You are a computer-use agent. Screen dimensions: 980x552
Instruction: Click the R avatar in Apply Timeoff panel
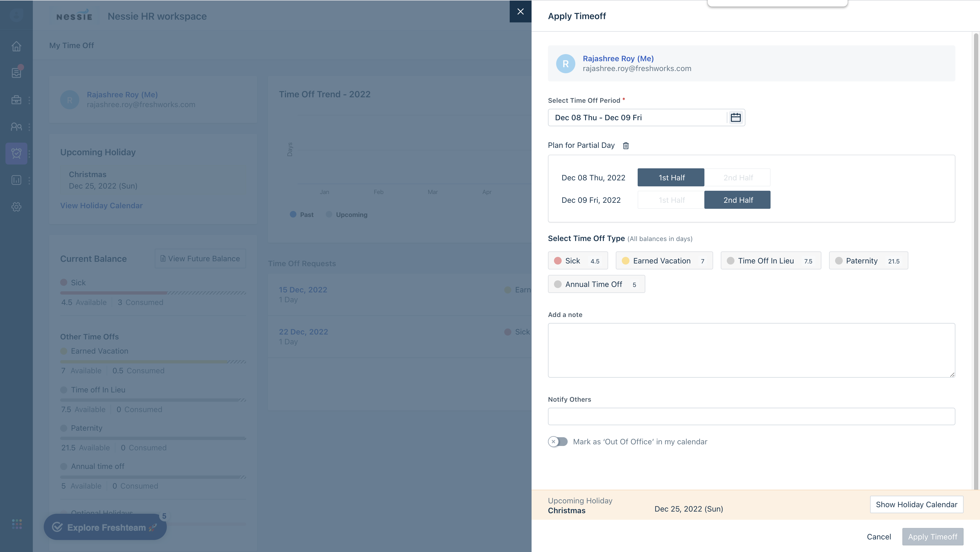click(x=565, y=63)
